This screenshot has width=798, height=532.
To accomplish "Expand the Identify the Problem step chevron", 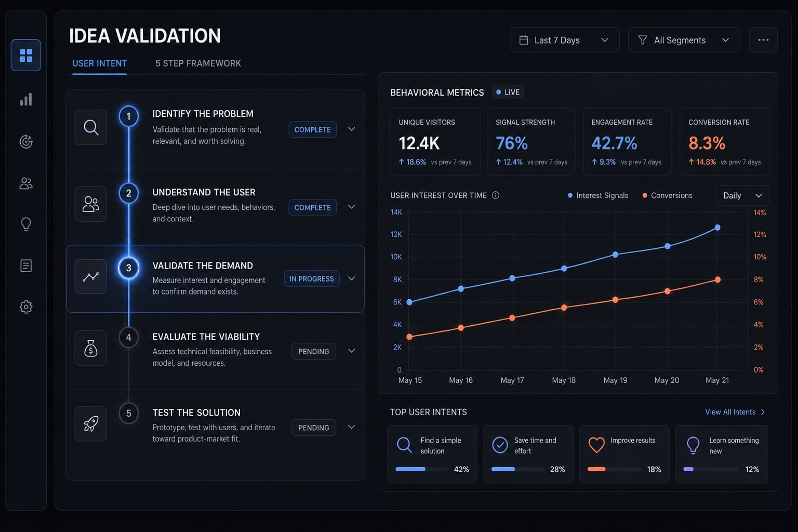I will [x=352, y=129].
